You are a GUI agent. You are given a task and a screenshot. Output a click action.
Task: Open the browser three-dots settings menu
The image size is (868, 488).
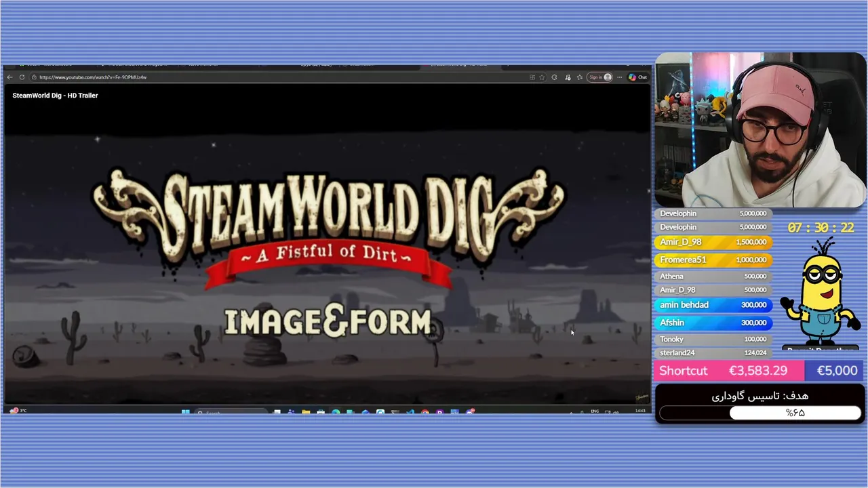619,77
